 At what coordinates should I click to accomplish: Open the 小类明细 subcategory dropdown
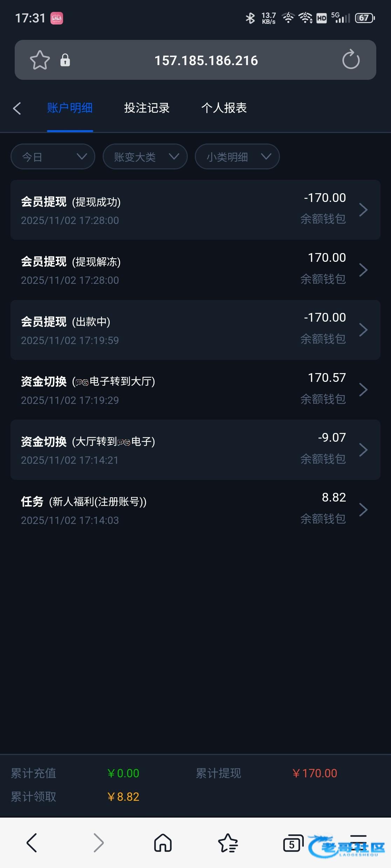pyautogui.click(x=237, y=157)
